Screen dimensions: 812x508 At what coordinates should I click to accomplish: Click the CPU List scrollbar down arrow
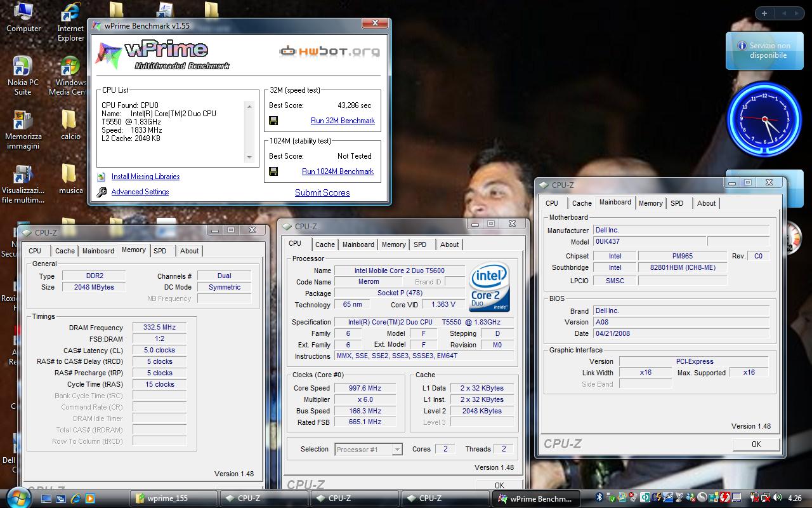[249, 157]
